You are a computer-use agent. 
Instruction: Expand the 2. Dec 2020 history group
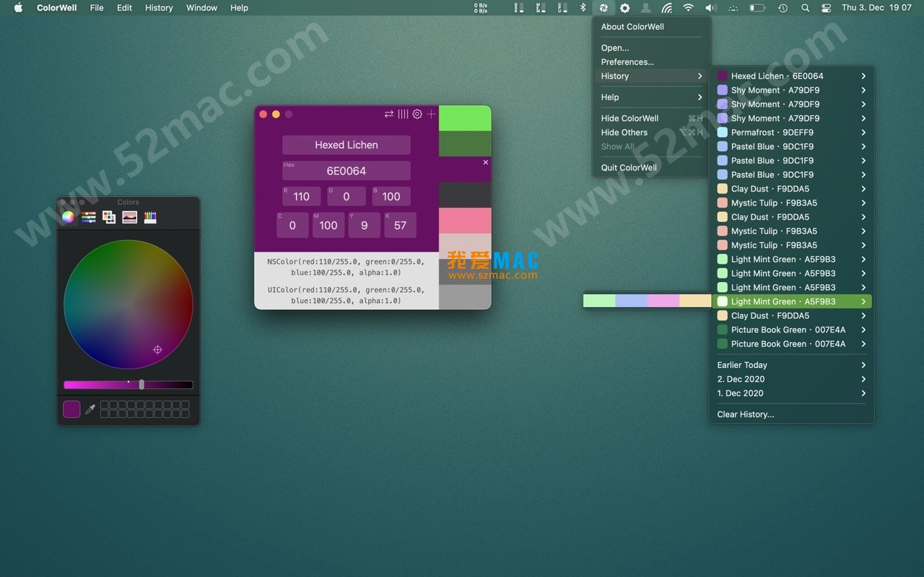click(x=791, y=379)
